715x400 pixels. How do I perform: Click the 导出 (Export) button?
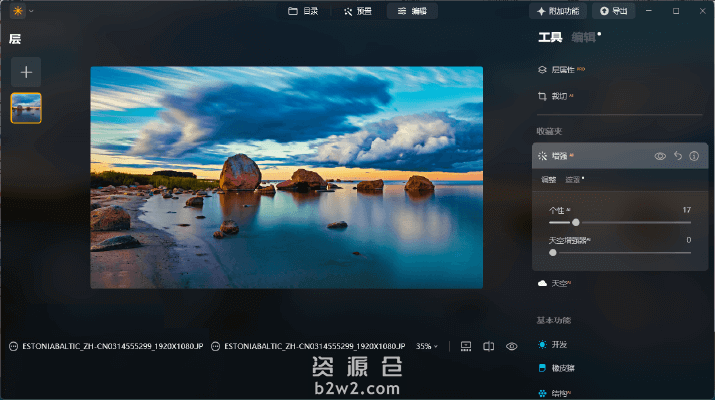pos(614,11)
